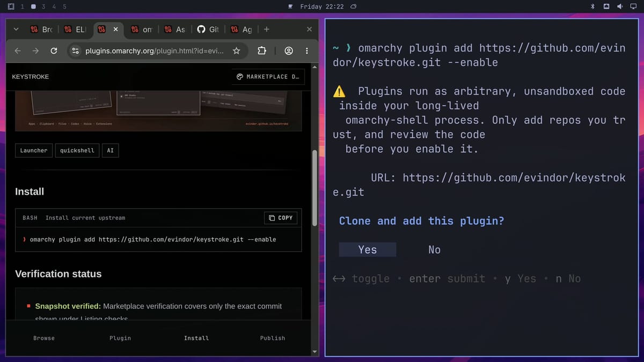Viewport: 644px width, 362px height.
Task: Click the Verification status heading
Action: coord(58,274)
